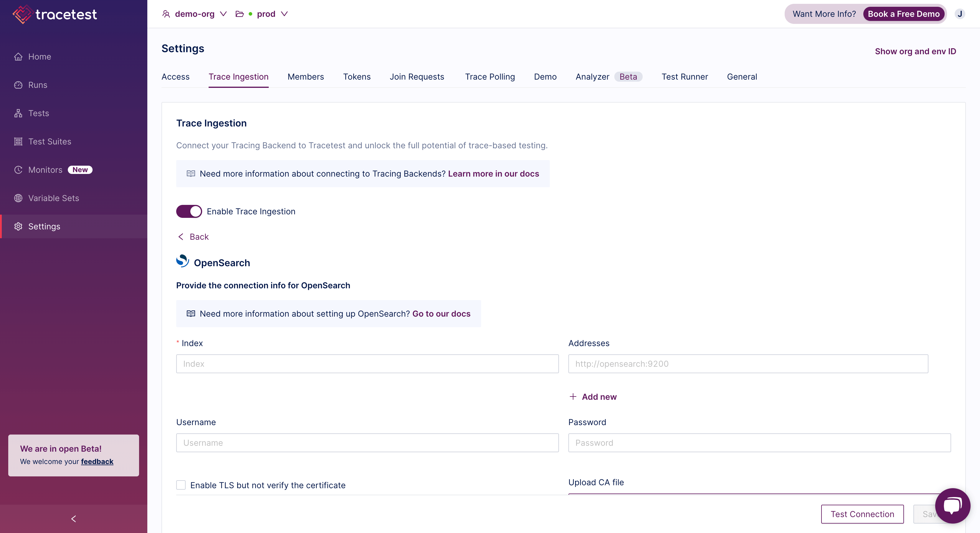Open the chat support bubble

click(x=952, y=506)
